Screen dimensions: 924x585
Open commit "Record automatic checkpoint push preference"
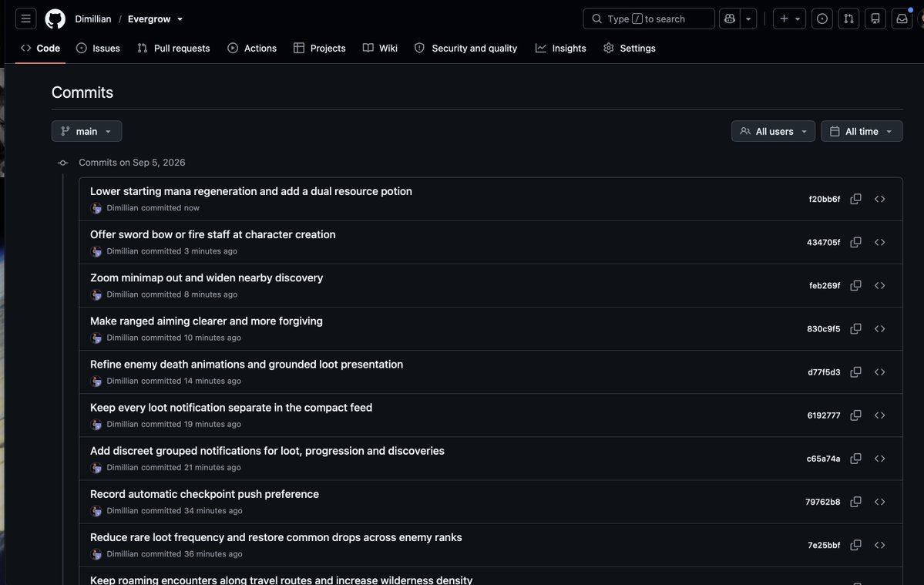coord(204,494)
